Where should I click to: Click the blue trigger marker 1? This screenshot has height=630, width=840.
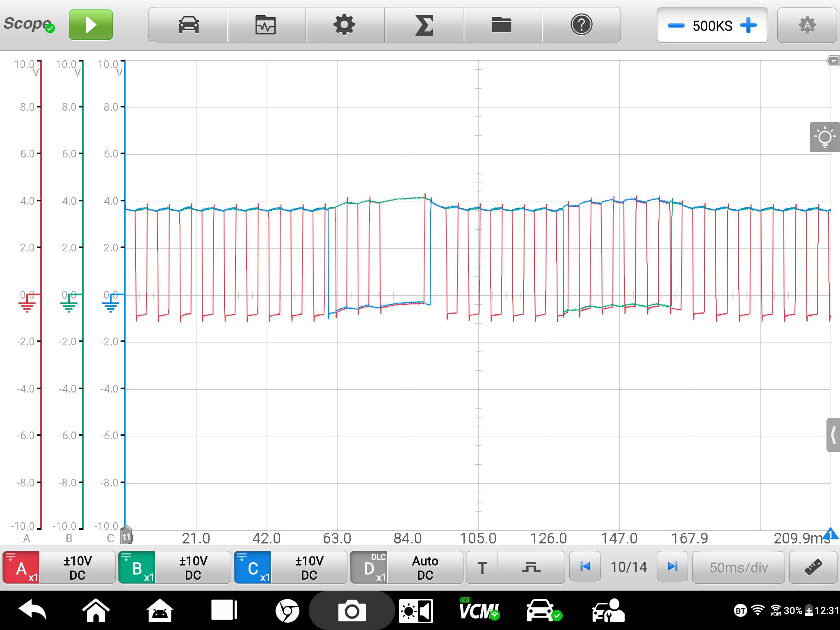coord(831,534)
